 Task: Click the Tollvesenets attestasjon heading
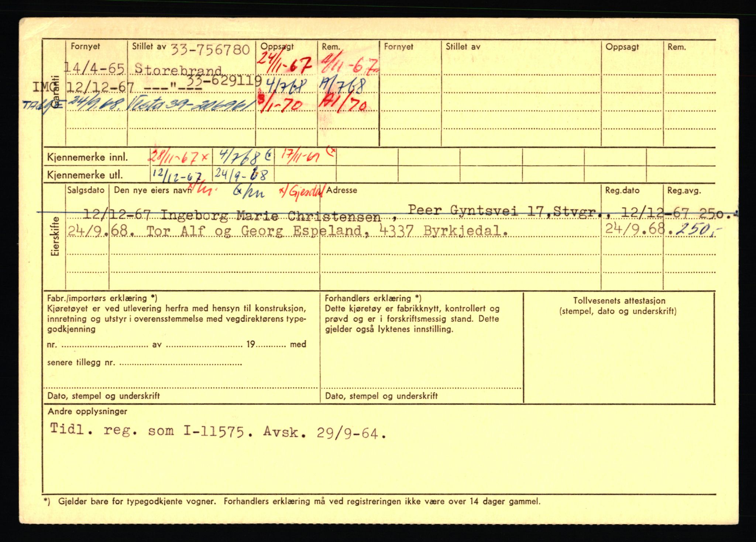click(619, 301)
